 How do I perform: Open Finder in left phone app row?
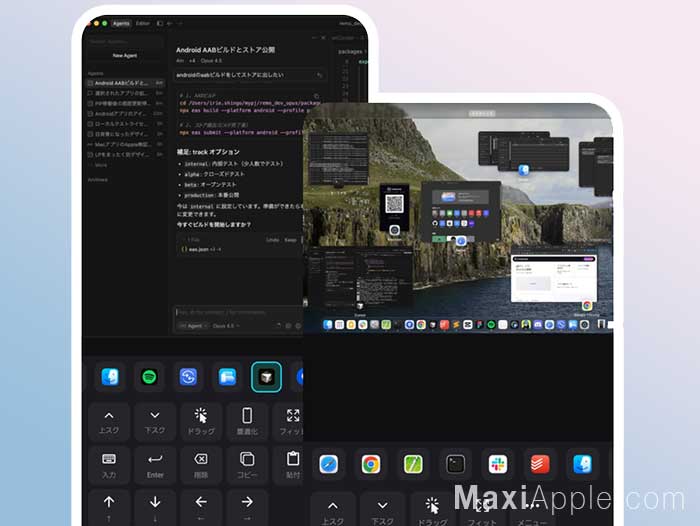coord(110,377)
